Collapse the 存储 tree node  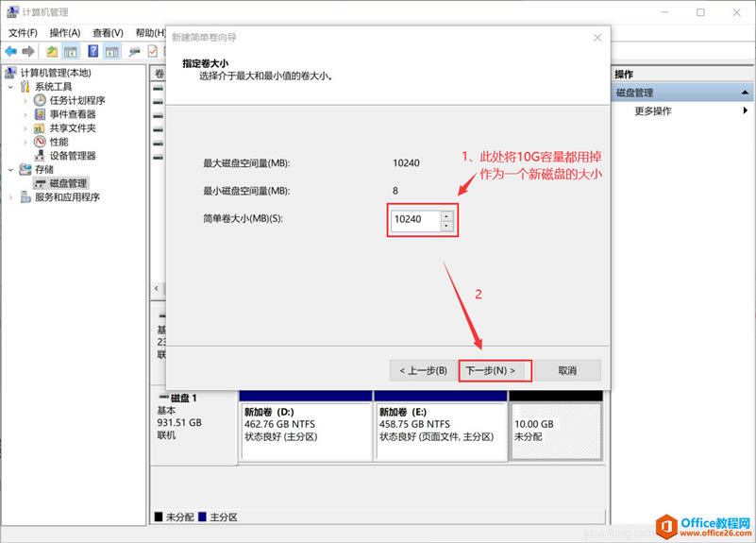pos(10,170)
